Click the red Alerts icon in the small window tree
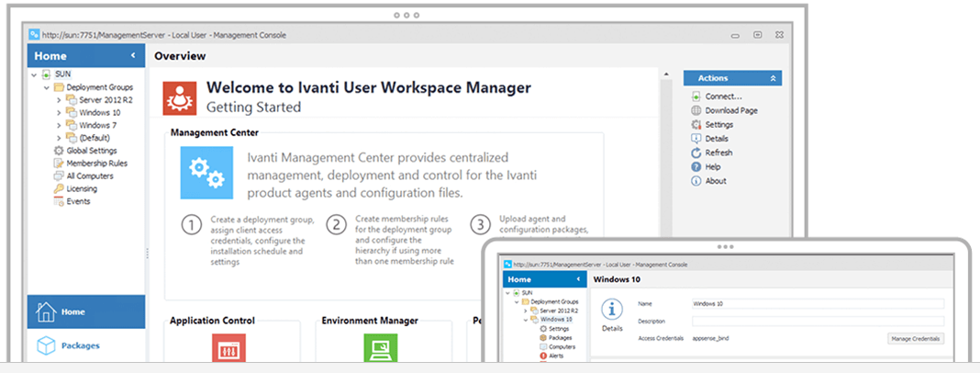Image resolution: width=980 pixels, height=373 pixels. 543,356
